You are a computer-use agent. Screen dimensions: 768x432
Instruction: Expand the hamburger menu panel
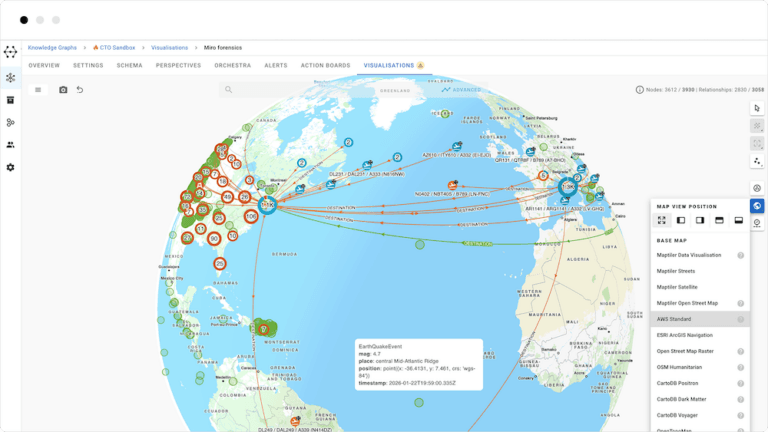(38, 90)
